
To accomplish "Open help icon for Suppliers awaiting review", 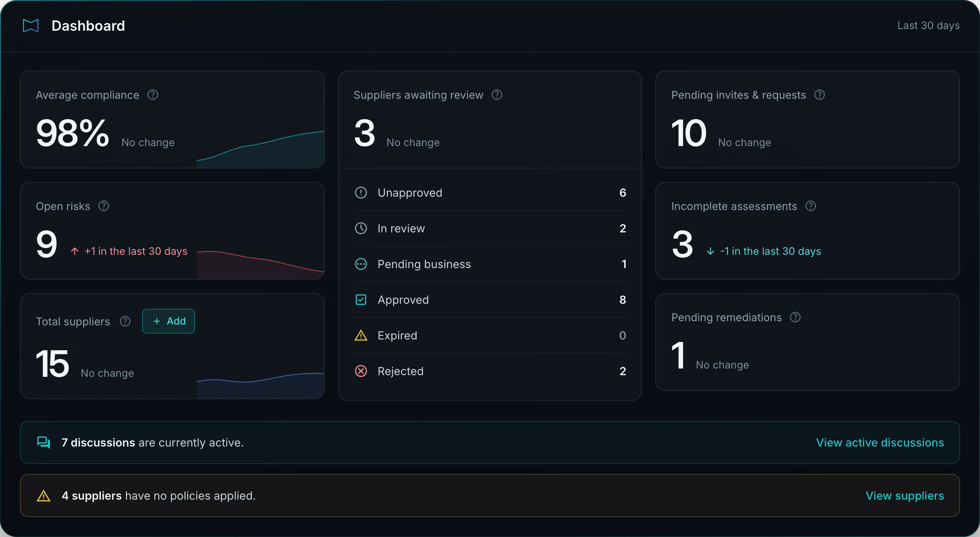I will pos(497,95).
